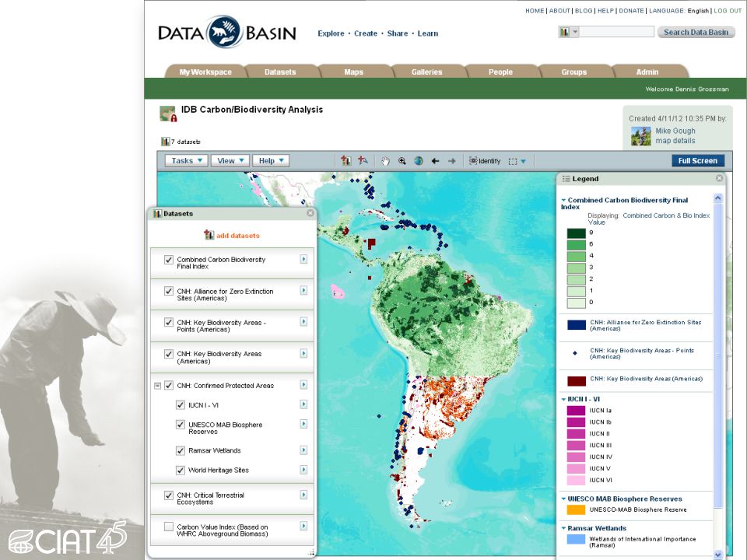Image resolution: width=747 pixels, height=560 pixels.
Task: Uncheck World Heritage Sites sublayer
Action: (180, 470)
